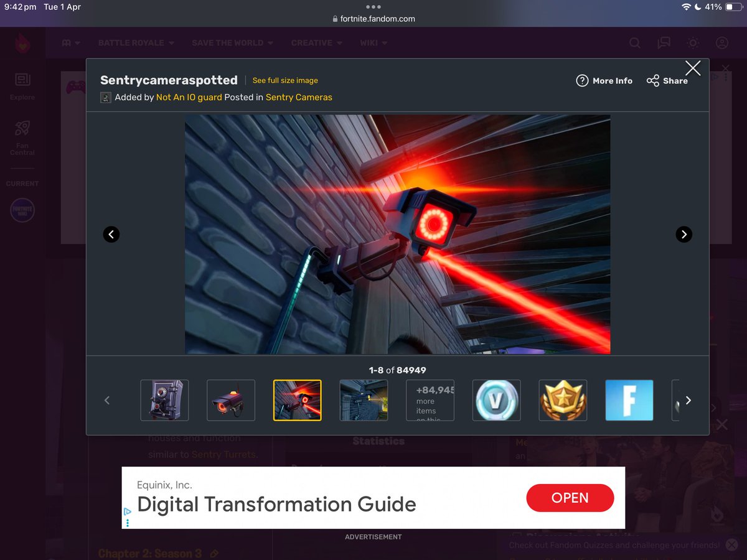Go to next image with right arrow
The height and width of the screenshot is (560, 747).
click(684, 234)
